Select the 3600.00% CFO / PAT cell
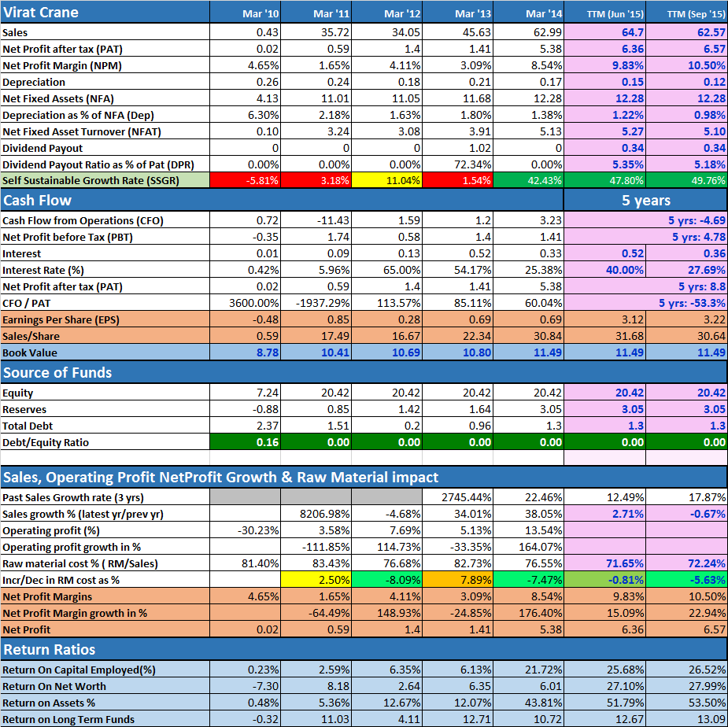This screenshot has height=727, width=728. 246,303
